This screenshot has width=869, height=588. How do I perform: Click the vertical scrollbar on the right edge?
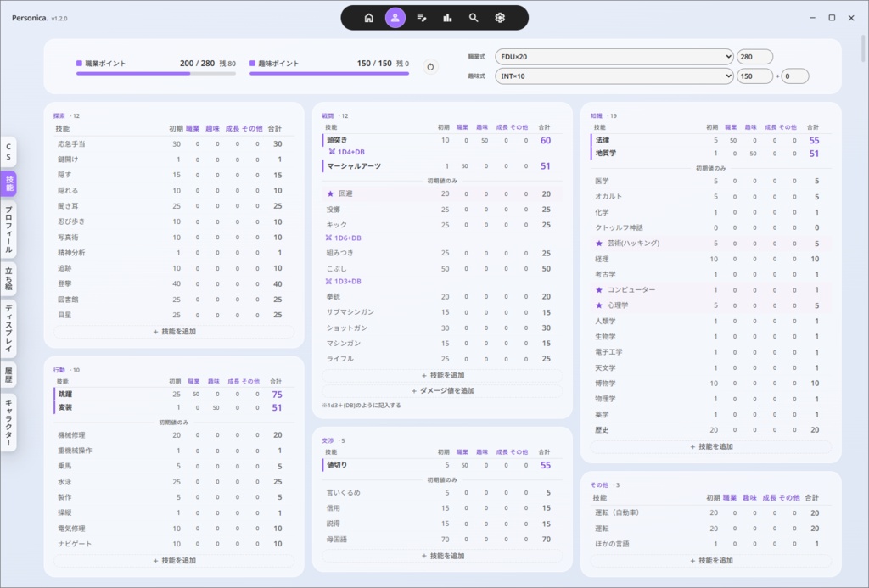[x=863, y=48]
